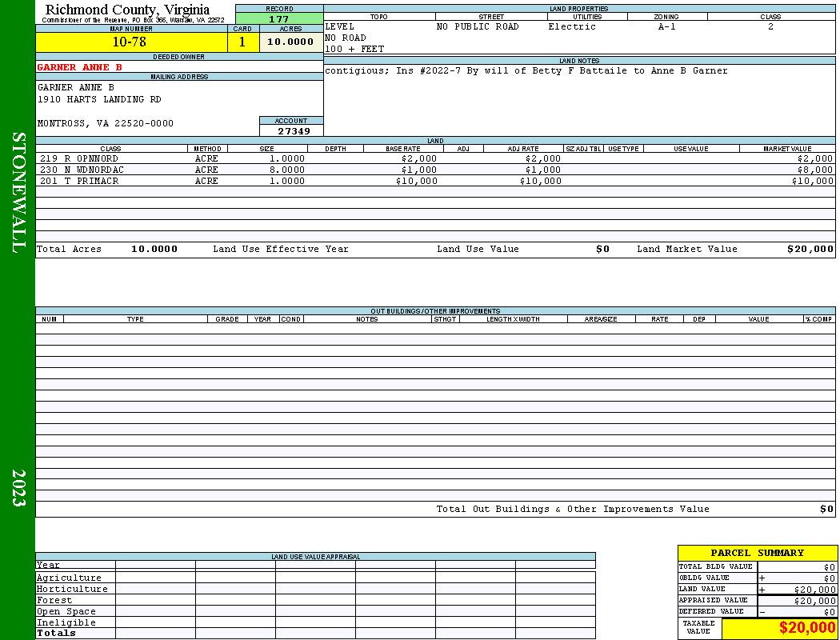This screenshot has height=640, width=840.
Task: Click Land Use Value $0 amount
Action: [x=603, y=249]
